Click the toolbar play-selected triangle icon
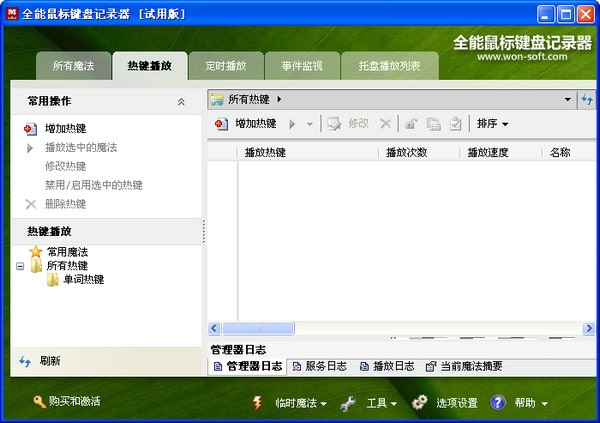 (x=292, y=124)
